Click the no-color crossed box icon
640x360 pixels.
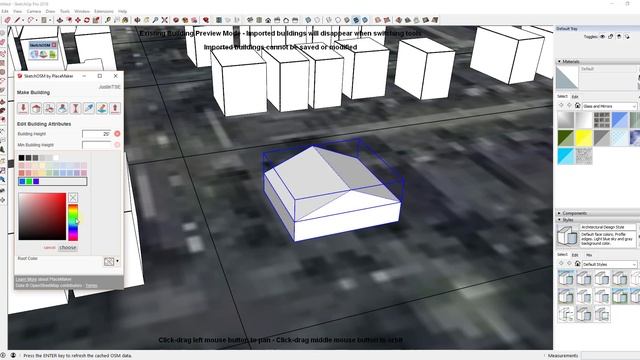pos(73,198)
